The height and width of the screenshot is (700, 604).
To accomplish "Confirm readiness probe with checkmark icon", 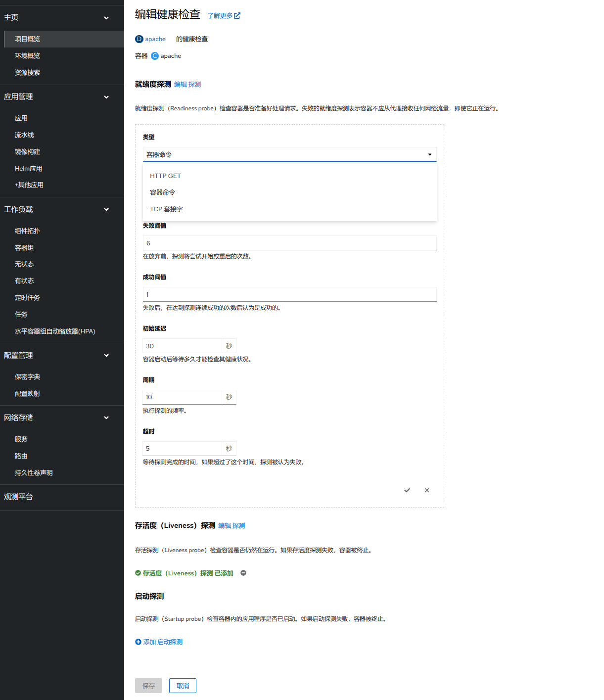I will coord(407,490).
